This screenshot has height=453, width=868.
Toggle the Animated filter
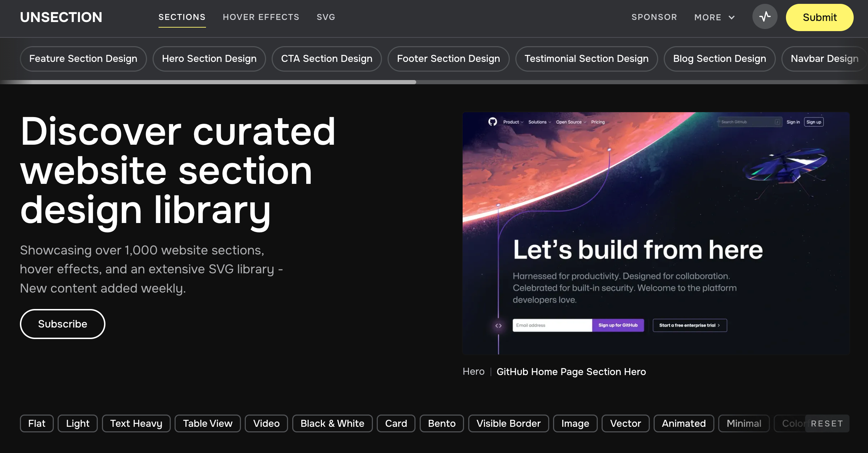pyautogui.click(x=683, y=423)
